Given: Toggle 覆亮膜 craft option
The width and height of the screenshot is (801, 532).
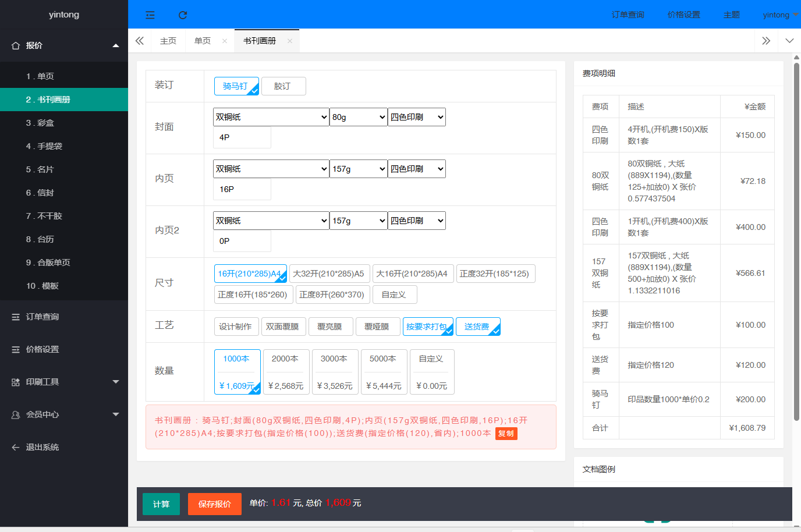Looking at the screenshot, I should click(330, 327).
